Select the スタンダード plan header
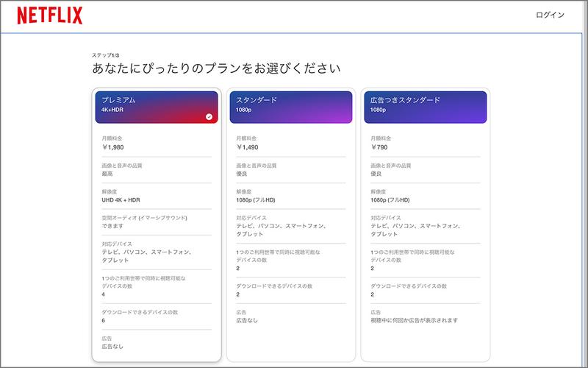Image resolution: width=588 pixels, height=368 pixels. 291,107
